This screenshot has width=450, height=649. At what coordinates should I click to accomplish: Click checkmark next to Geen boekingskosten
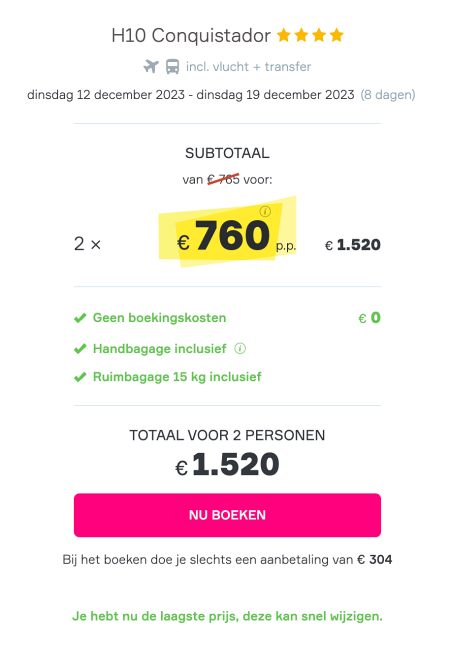click(80, 318)
